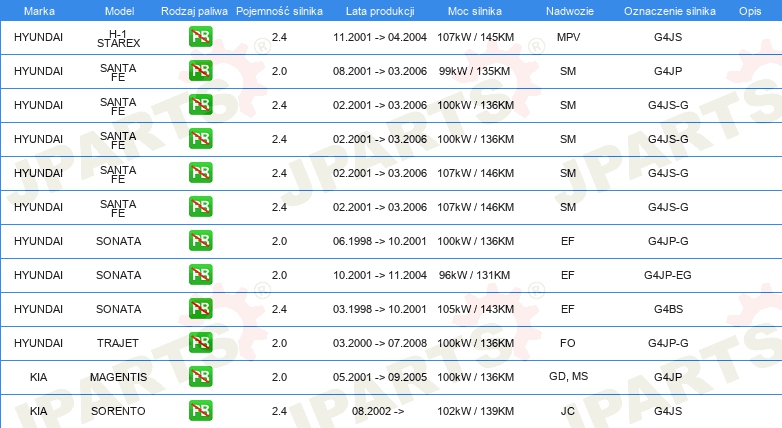Select 2.4 engine capacity in SORENTO row
Image resolution: width=782 pixels, height=428 pixels.
tap(279, 411)
